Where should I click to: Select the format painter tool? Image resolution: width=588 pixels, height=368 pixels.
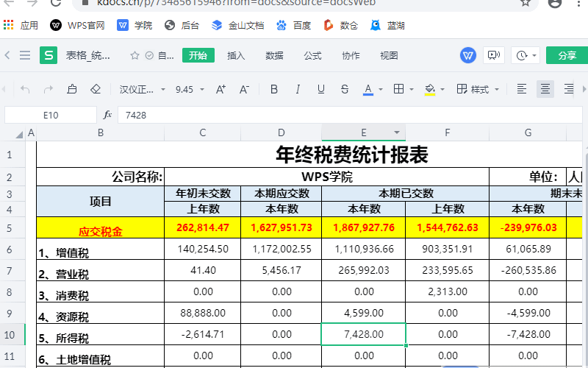[x=71, y=89]
